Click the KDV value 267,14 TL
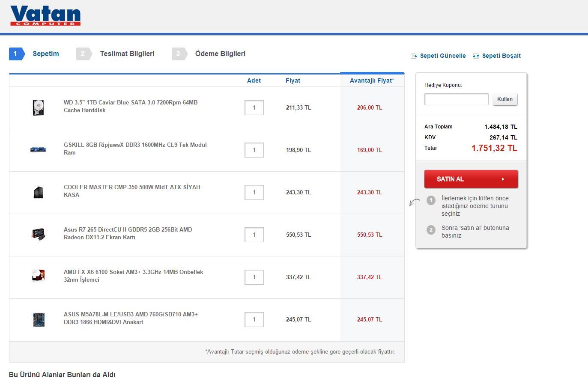 (x=503, y=137)
